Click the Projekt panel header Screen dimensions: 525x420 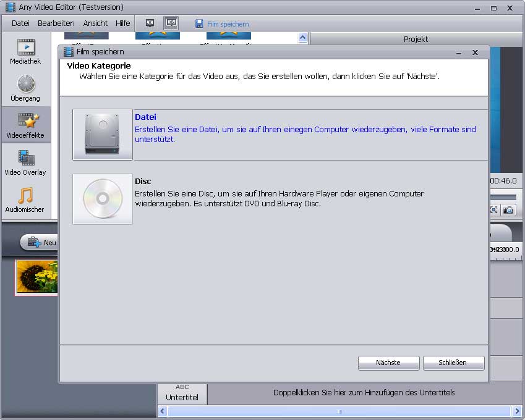tap(416, 39)
